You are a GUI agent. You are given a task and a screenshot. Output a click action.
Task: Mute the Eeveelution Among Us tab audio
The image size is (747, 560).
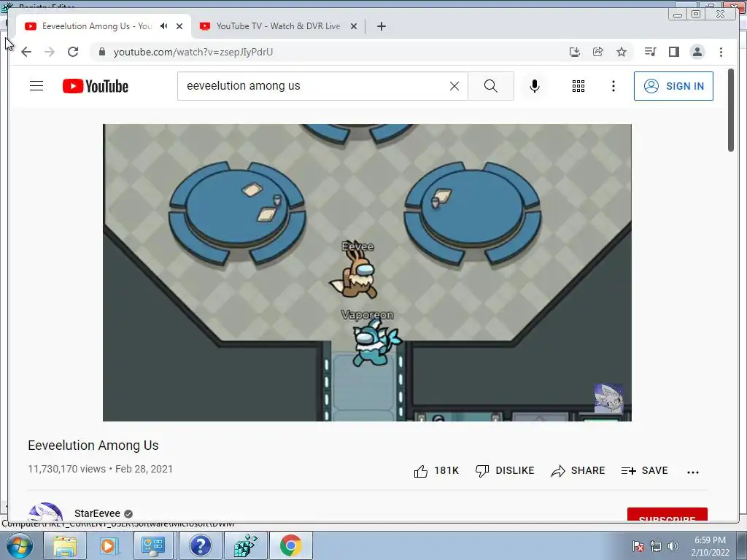[164, 26]
